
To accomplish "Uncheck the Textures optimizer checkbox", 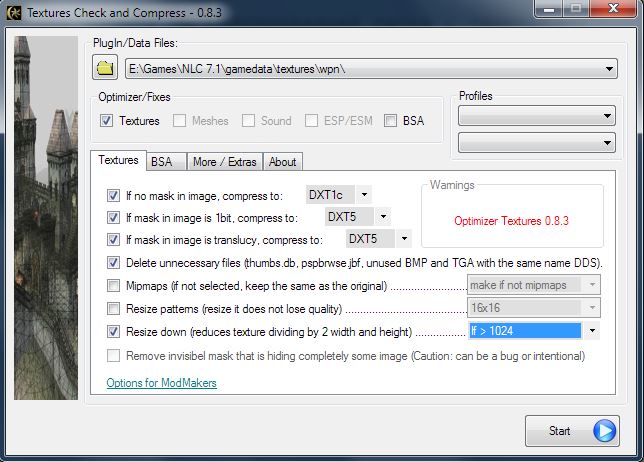I will point(107,121).
